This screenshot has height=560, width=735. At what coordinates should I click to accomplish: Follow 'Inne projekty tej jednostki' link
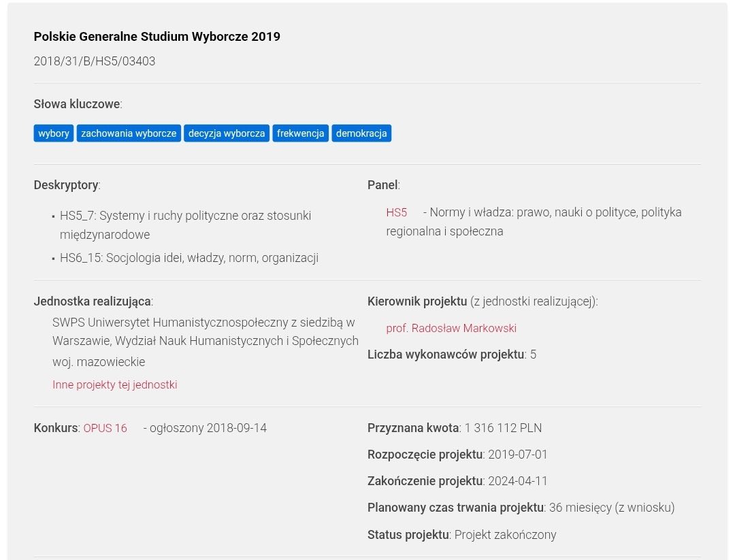(115, 384)
